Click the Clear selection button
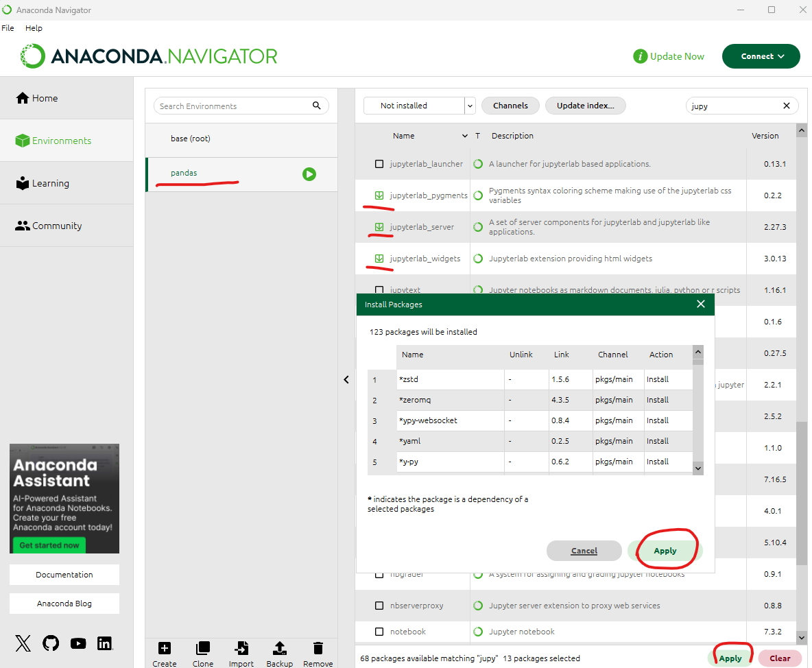This screenshot has width=812, height=668. coord(780,658)
